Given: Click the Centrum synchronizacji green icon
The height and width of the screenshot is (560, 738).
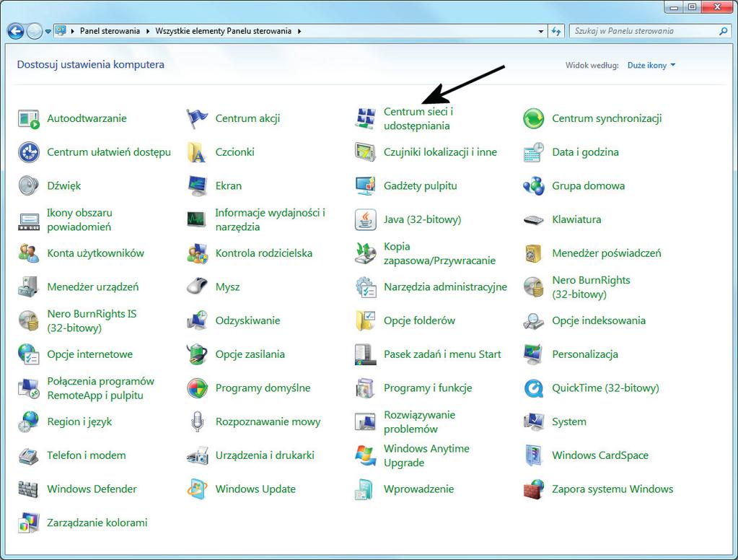Looking at the screenshot, I should (534, 118).
